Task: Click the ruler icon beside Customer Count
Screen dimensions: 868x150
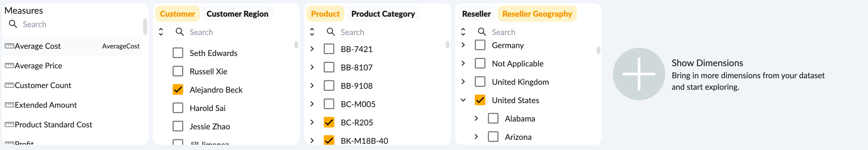Action: pyautogui.click(x=9, y=85)
